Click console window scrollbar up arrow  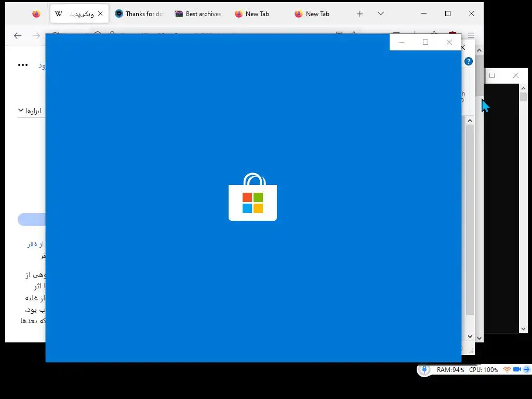click(523, 88)
